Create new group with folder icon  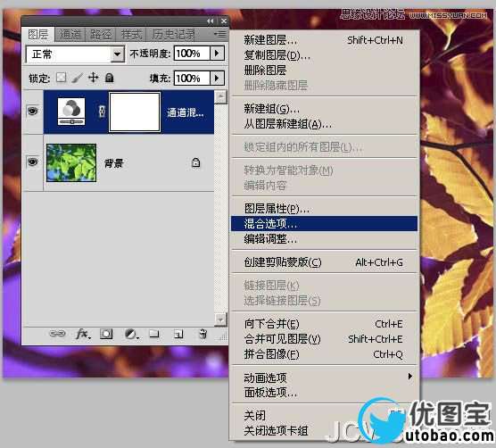click(154, 334)
